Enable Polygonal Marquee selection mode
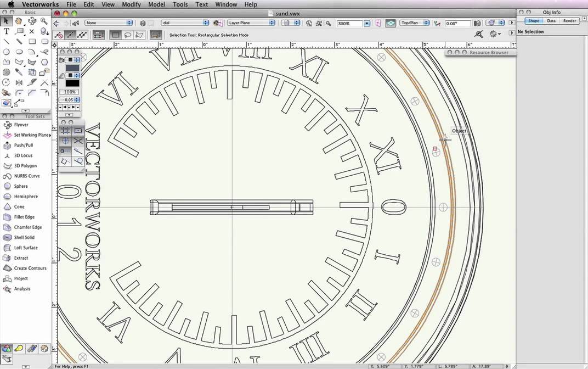Viewport: 588px width, 369px height. (x=139, y=35)
